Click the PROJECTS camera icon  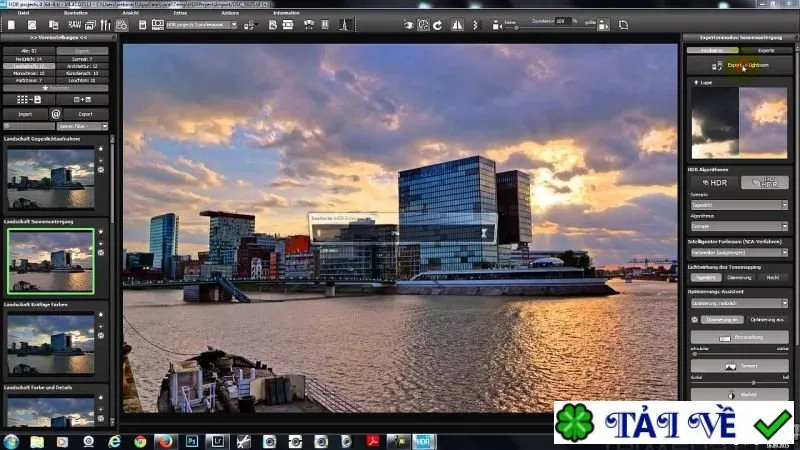pos(158,24)
